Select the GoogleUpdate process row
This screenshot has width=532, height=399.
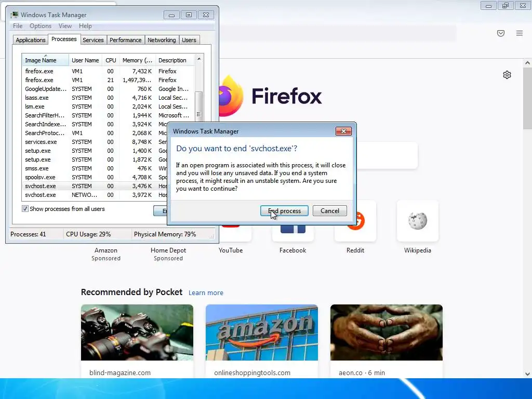(x=108, y=89)
